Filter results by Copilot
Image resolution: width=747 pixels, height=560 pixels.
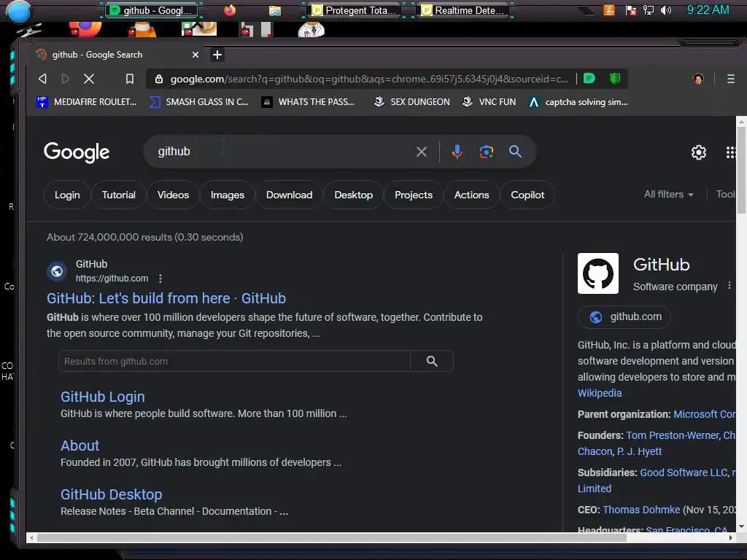[527, 195]
